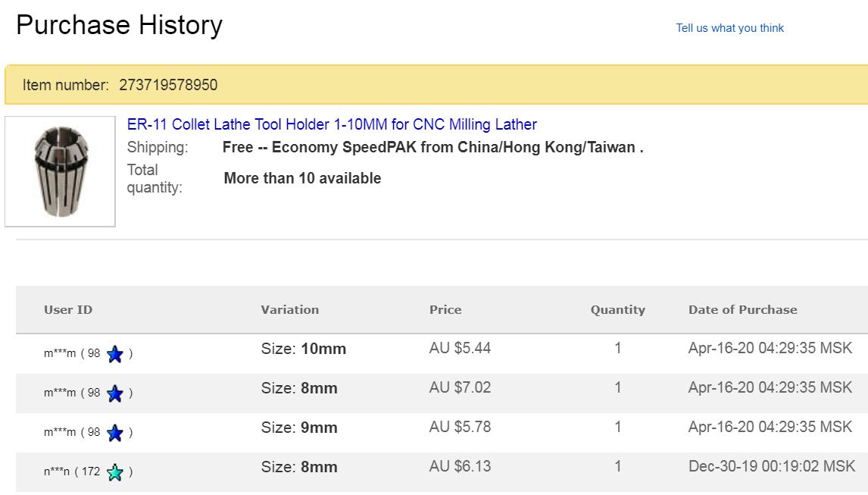The height and width of the screenshot is (495, 868).
Task: Click the Tell us what you think link
Action: [x=729, y=28]
